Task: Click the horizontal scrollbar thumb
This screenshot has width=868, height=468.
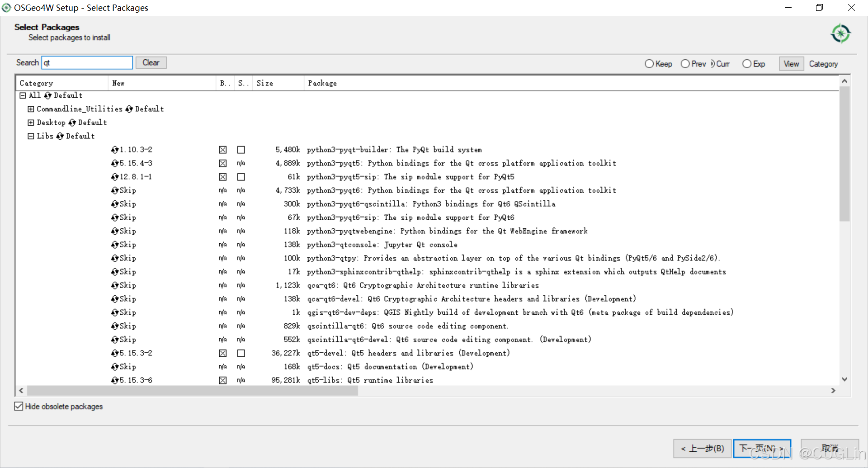Action: point(193,391)
